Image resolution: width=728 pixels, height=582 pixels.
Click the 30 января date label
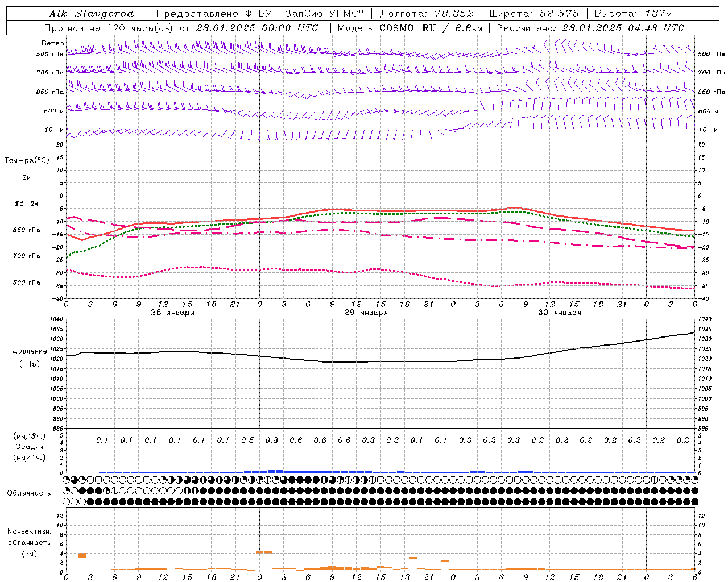coord(560,313)
